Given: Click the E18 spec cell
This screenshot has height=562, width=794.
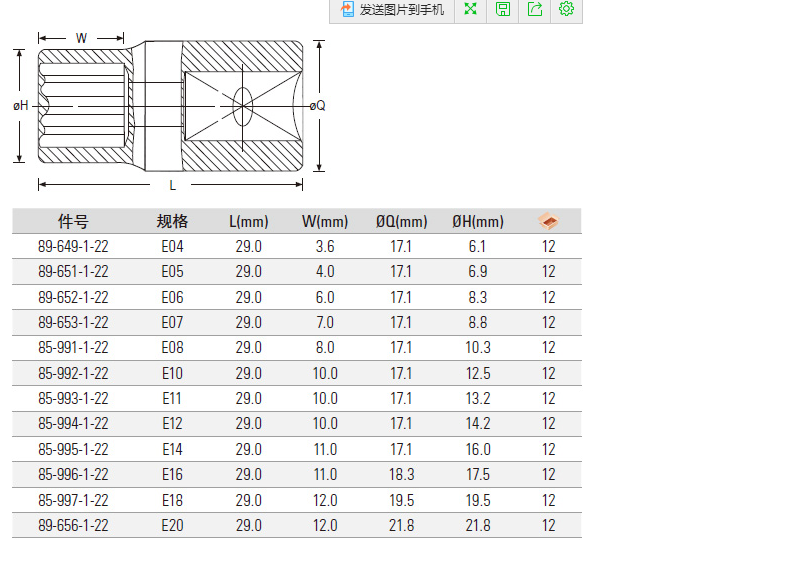Looking at the screenshot, I should (x=172, y=501).
